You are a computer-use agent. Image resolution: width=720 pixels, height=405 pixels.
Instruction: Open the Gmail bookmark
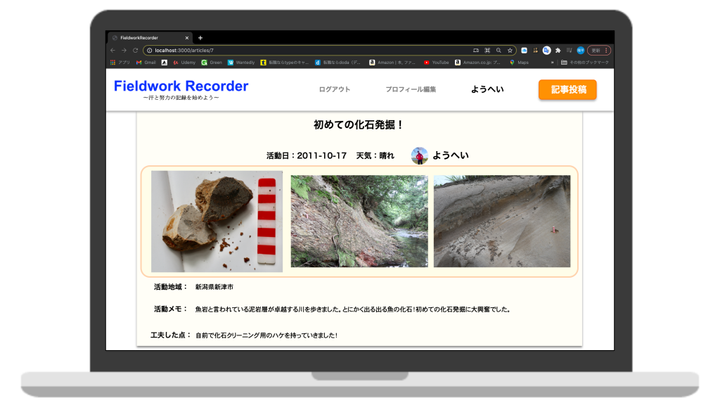(x=146, y=62)
